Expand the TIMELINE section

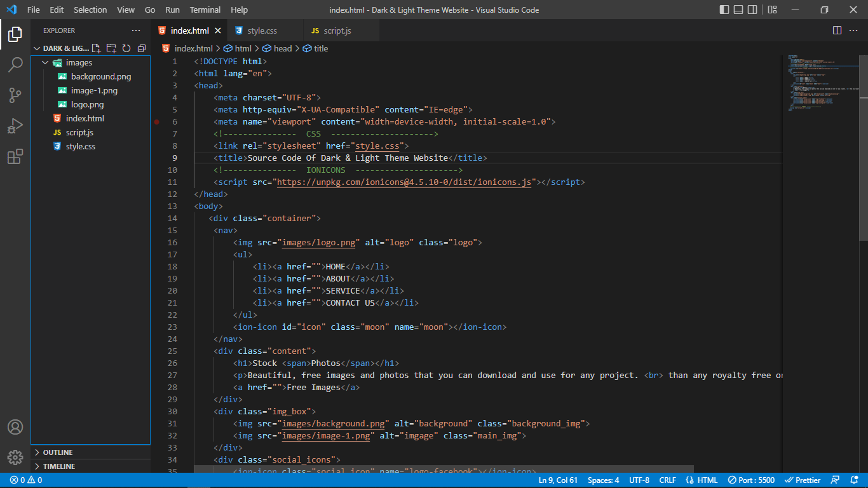(91, 466)
